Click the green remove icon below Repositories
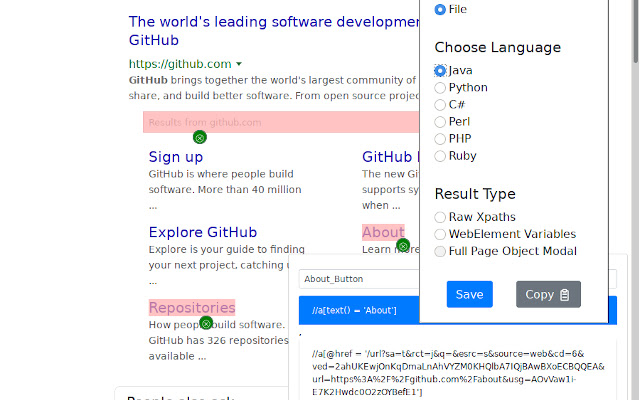The width and height of the screenshot is (640, 400). coord(206,324)
